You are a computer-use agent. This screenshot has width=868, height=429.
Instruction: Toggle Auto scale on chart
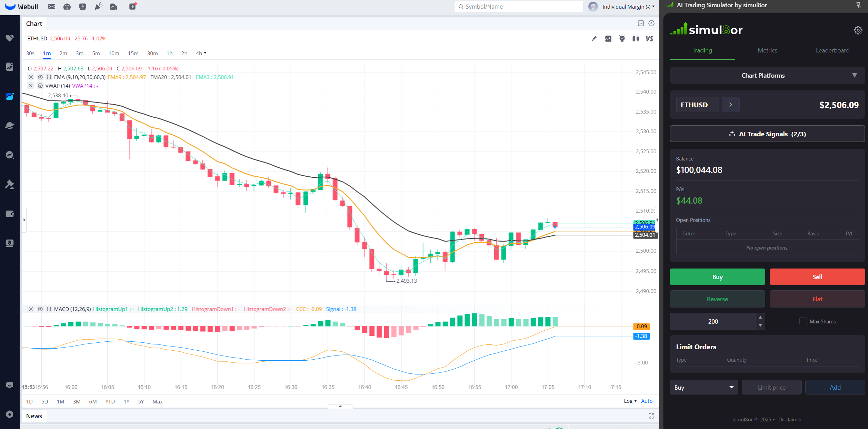click(x=647, y=401)
